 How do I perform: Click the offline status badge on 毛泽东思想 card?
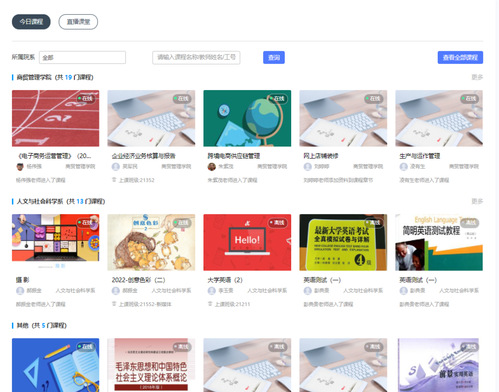tap(182, 347)
